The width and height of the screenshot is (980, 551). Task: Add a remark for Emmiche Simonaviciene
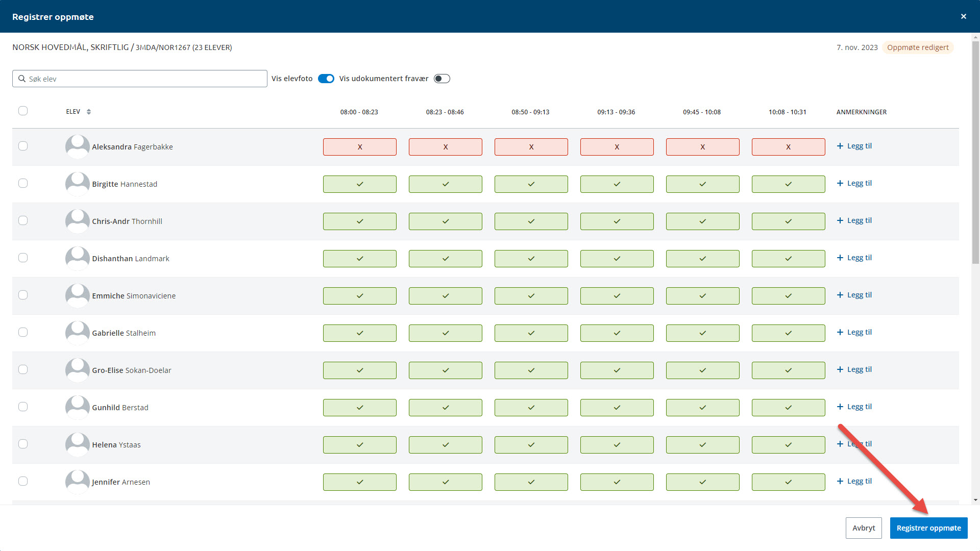tap(854, 295)
